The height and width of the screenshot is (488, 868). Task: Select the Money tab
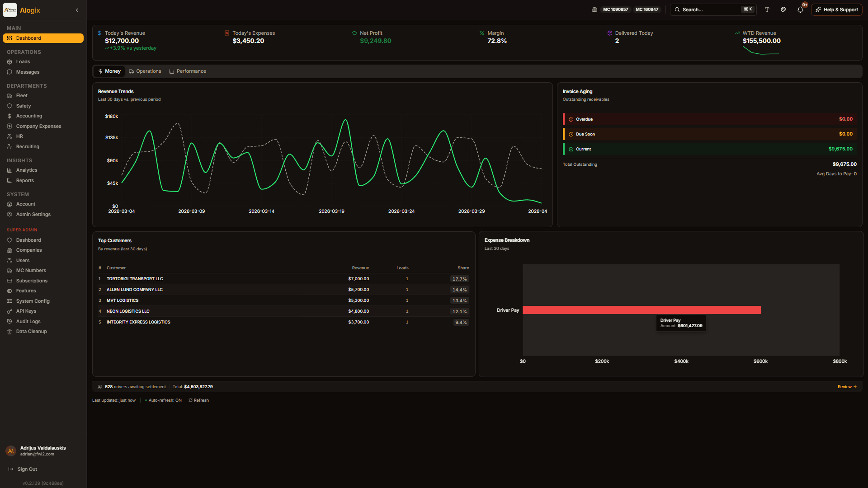pos(109,71)
